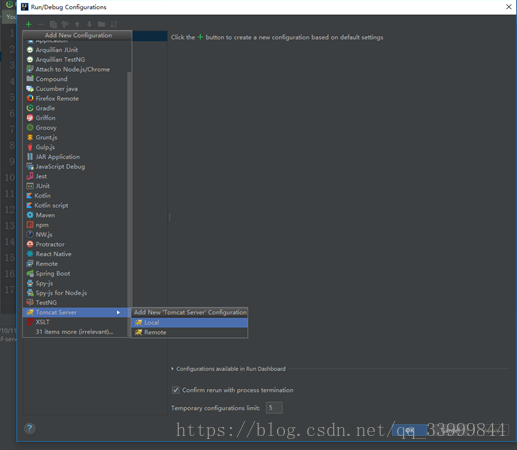Toggle Confirm rerun with process termination checkbox
This screenshot has height=450, width=517.
click(176, 390)
